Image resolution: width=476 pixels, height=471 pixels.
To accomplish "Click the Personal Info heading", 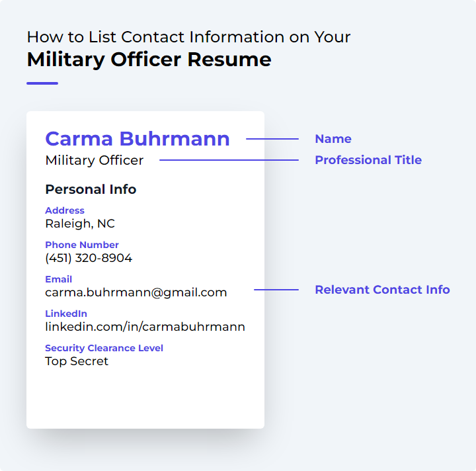I will 91,189.
